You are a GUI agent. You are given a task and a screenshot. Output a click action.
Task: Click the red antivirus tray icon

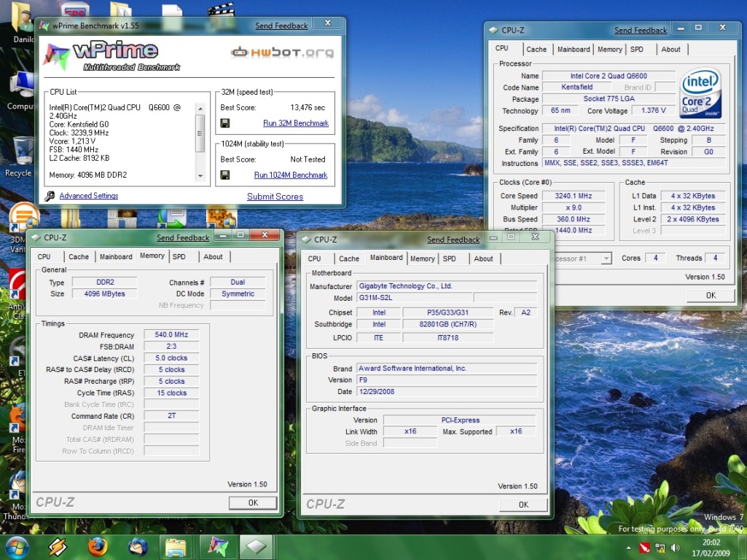click(644, 548)
